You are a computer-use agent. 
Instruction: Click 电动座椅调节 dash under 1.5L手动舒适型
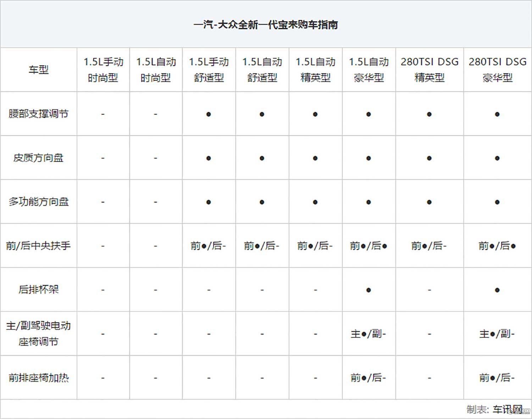pos(209,334)
